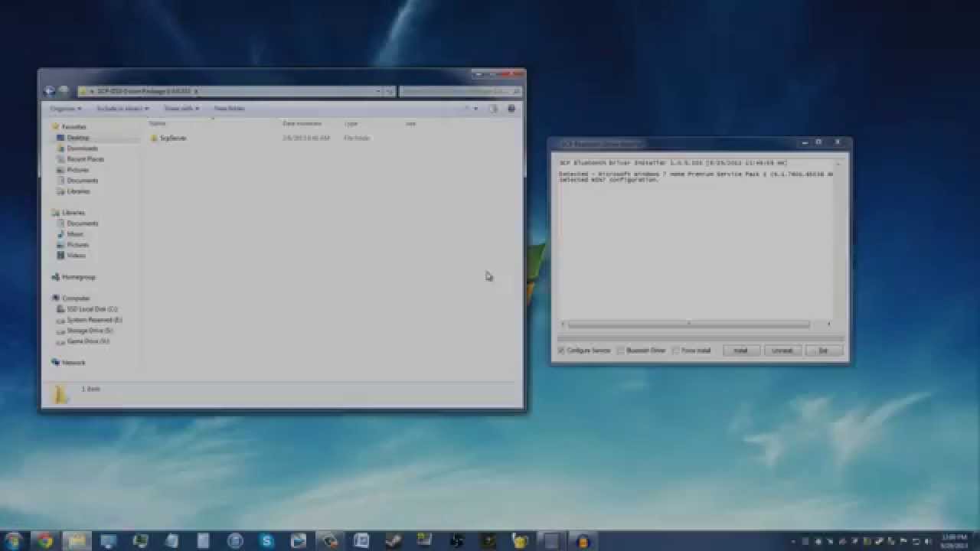Click New folder in Explorer toolbar

pos(230,109)
